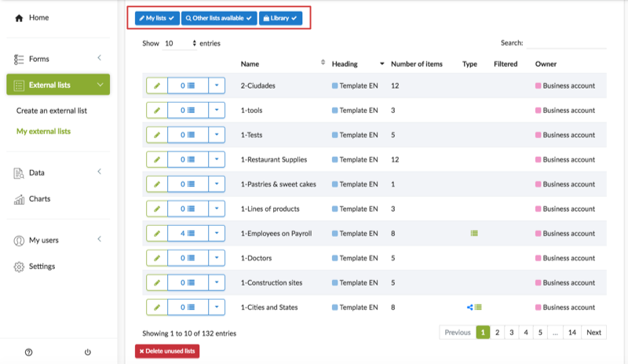
Task: Edit the 1-Cities and States list
Action: (x=157, y=308)
